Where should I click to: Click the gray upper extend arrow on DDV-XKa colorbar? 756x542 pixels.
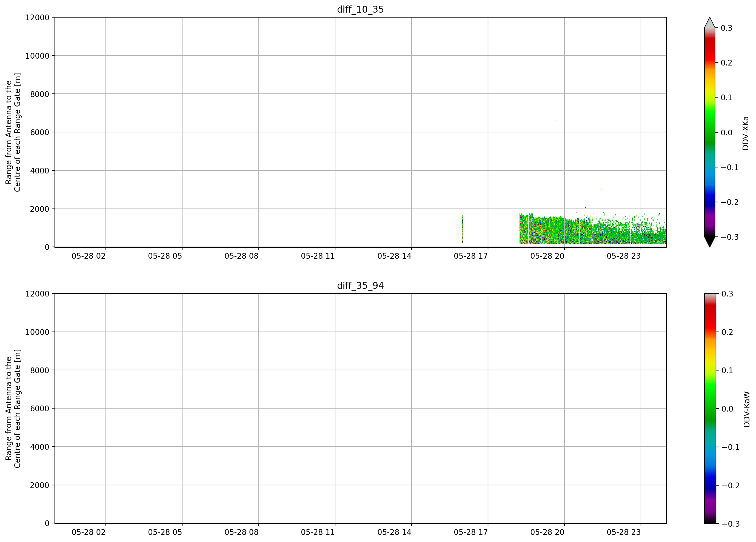pos(710,23)
